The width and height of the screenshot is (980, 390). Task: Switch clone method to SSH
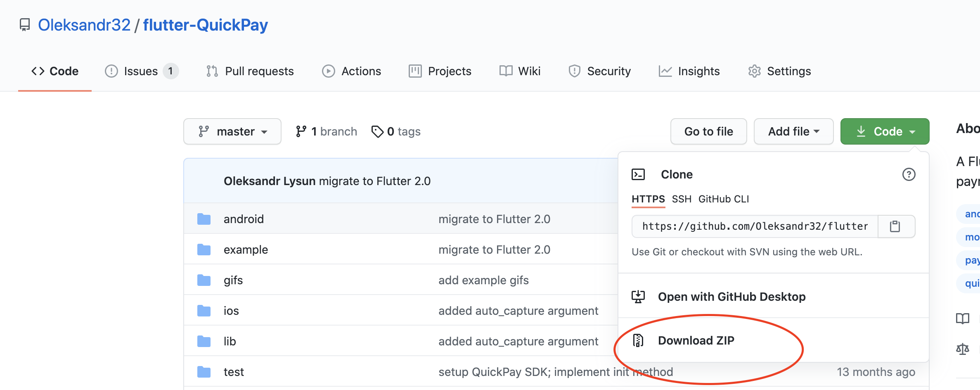(681, 199)
